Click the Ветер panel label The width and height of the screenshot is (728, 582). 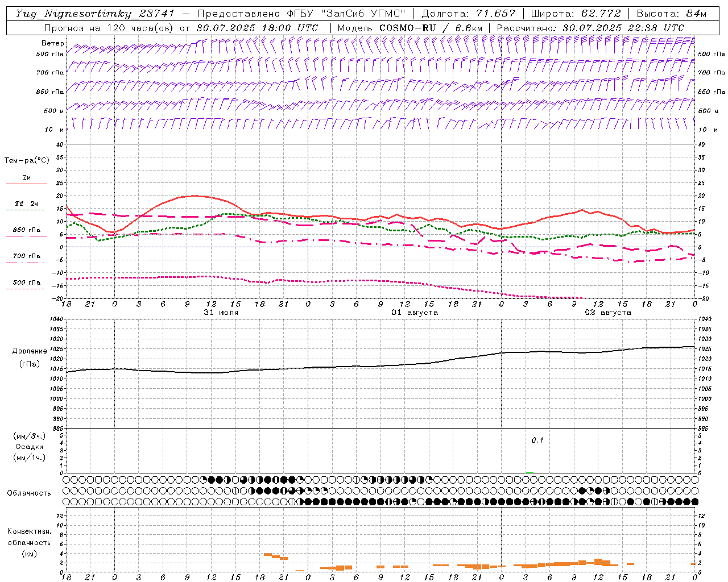tap(53, 43)
